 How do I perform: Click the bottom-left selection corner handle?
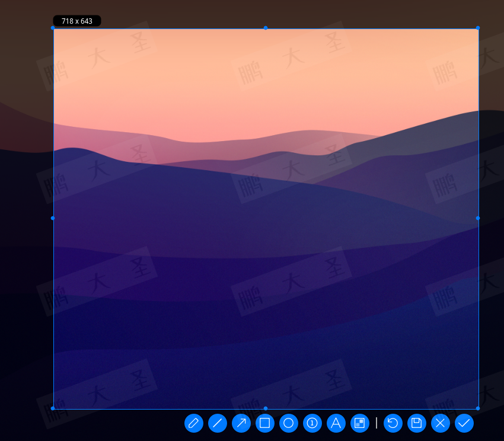pyautogui.click(x=53, y=408)
